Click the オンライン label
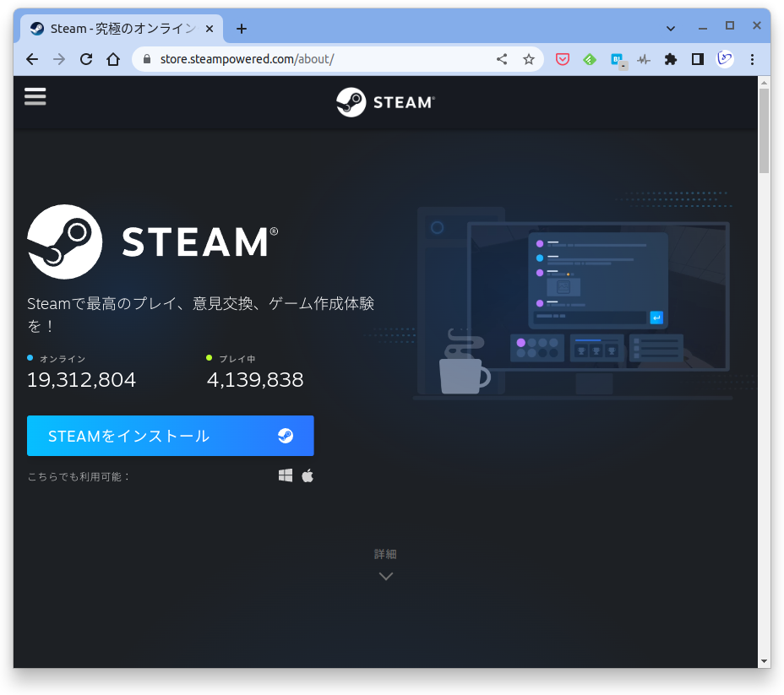Image resolution: width=784 pixels, height=695 pixels. 63,359
